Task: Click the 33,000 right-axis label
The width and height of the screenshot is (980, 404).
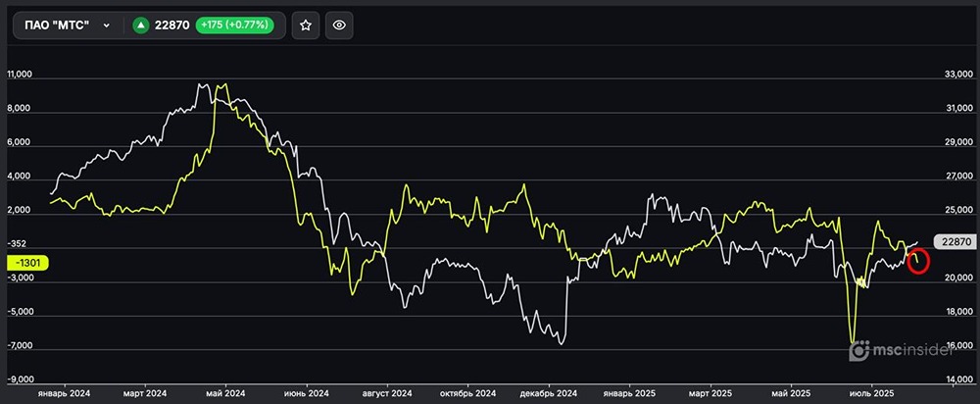Action: [954, 75]
